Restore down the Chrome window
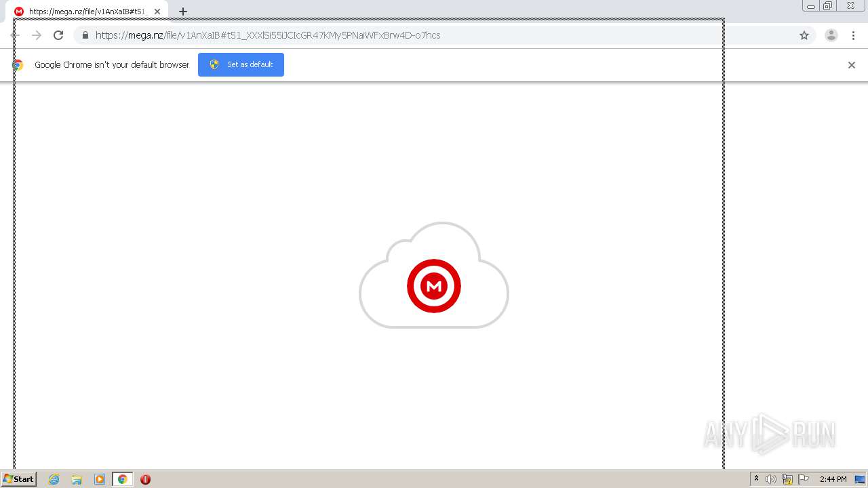 coord(828,6)
